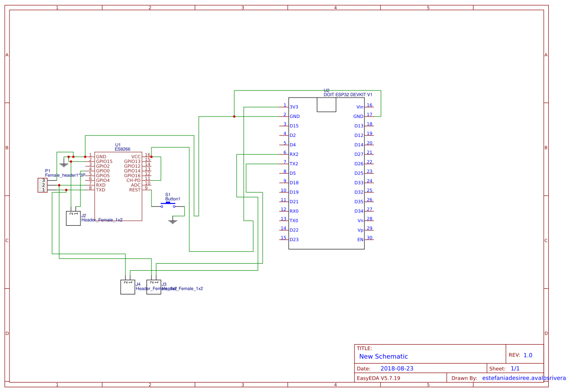
Task: Click the New Schematic title text
Action: tap(382, 356)
